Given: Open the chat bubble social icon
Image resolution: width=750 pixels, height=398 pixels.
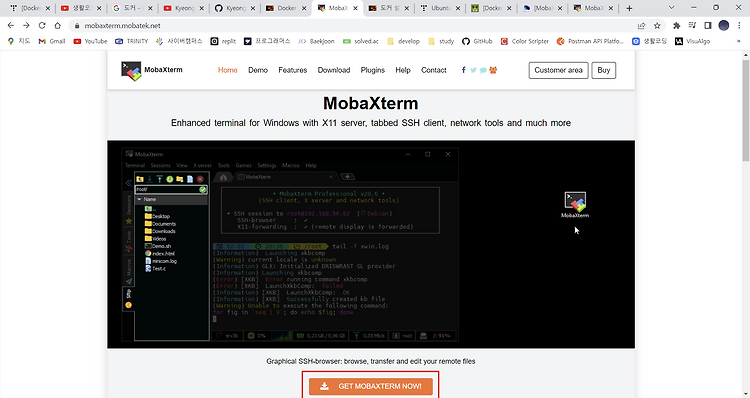Looking at the screenshot, I should coord(483,70).
